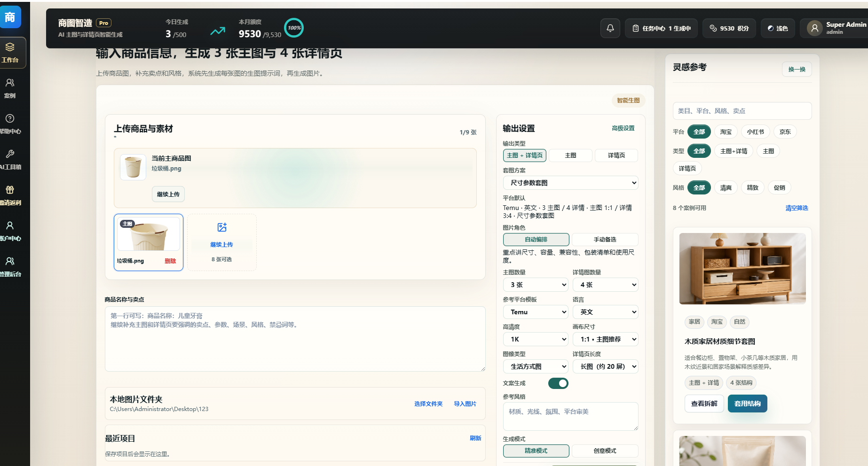Open the 账户中心 person icon
The width and height of the screenshot is (868, 466).
tap(10, 225)
